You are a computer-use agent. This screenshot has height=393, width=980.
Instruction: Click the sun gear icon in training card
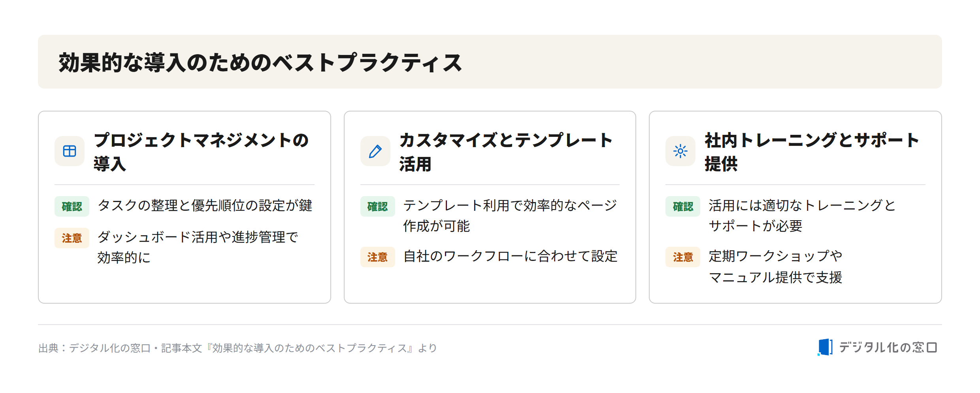pyautogui.click(x=680, y=151)
